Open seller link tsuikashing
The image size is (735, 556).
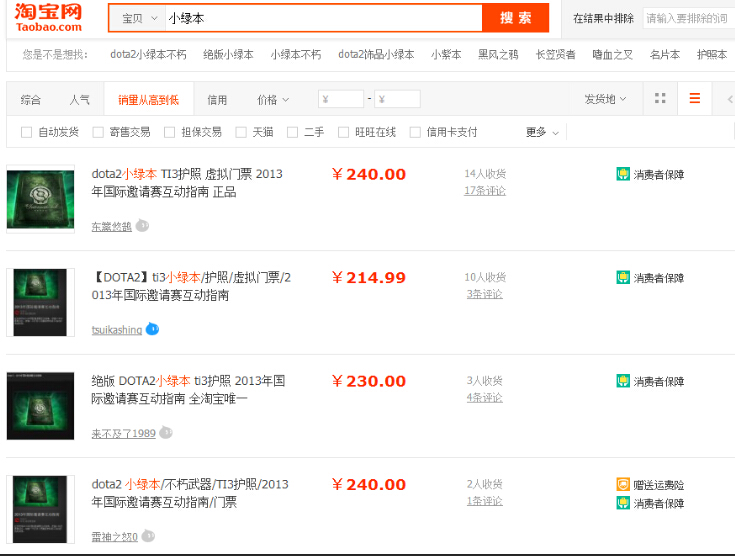click(x=117, y=330)
